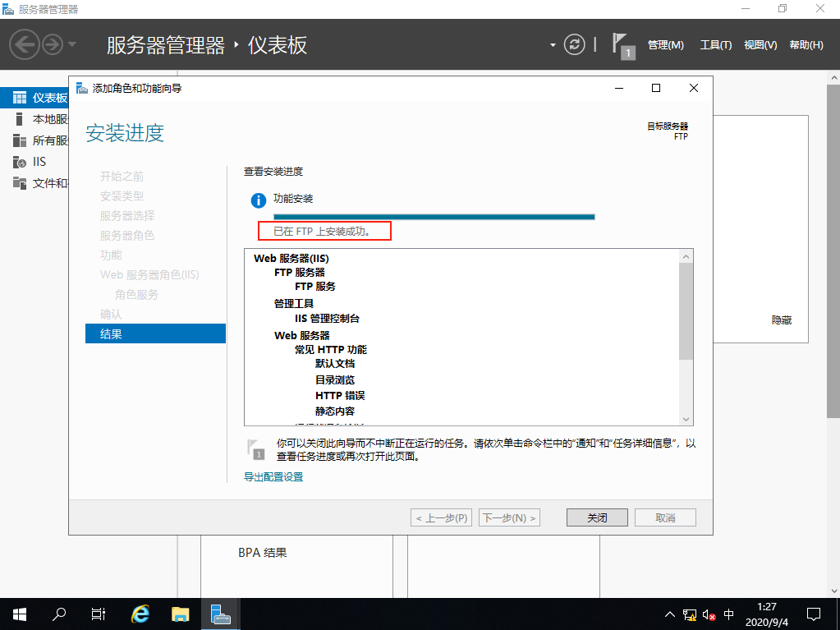
Task: Select the 确认 step in the wizard
Action: (x=111, y=315)
